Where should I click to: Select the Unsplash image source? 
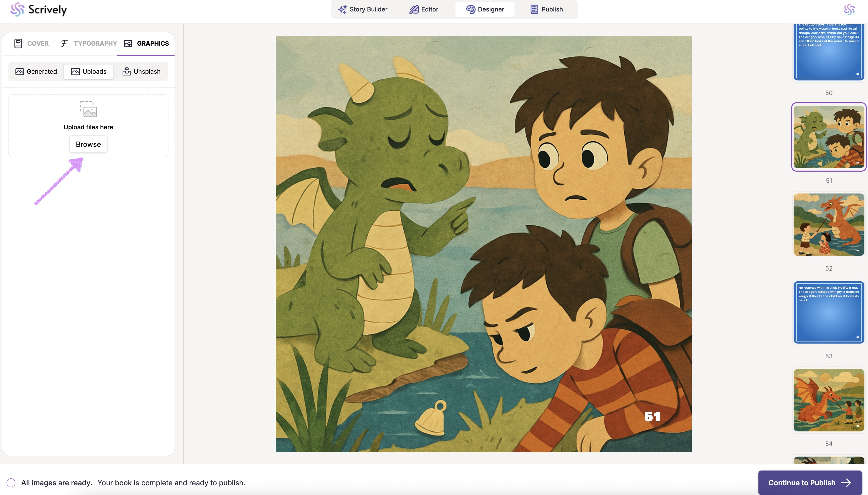click(141, 71)
